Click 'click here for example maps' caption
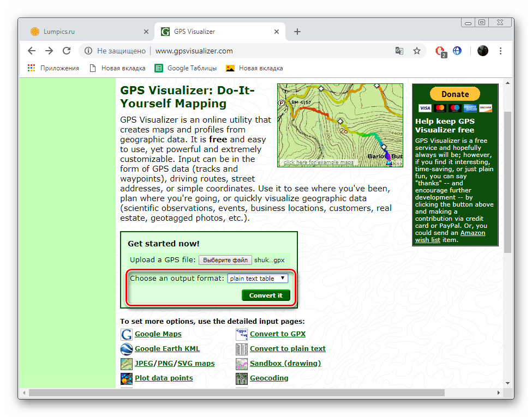 pyautogui.click(x=319, y=162)
